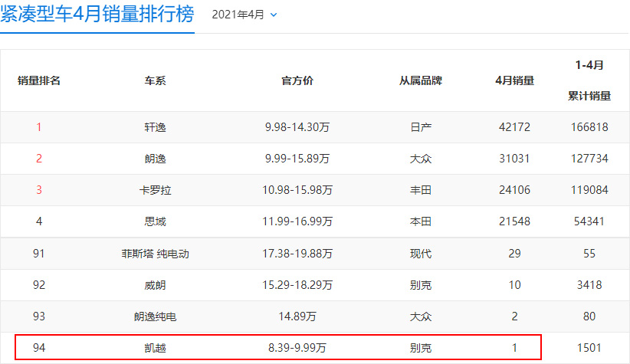Click April sales value 29

(515, 254)
